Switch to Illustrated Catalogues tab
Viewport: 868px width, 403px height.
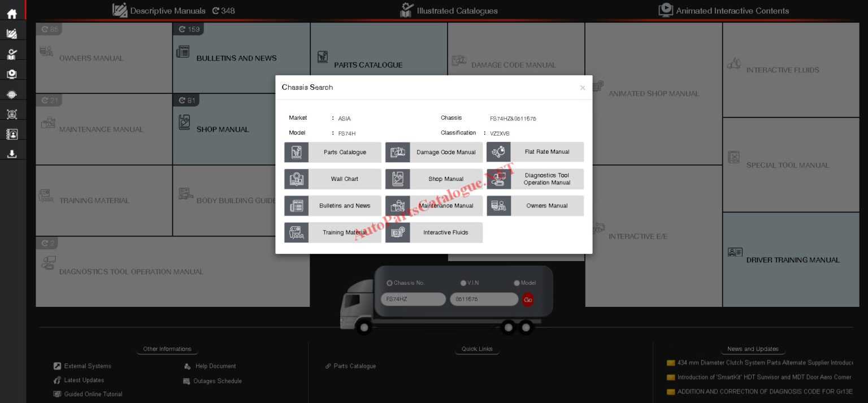coord(449,11)
